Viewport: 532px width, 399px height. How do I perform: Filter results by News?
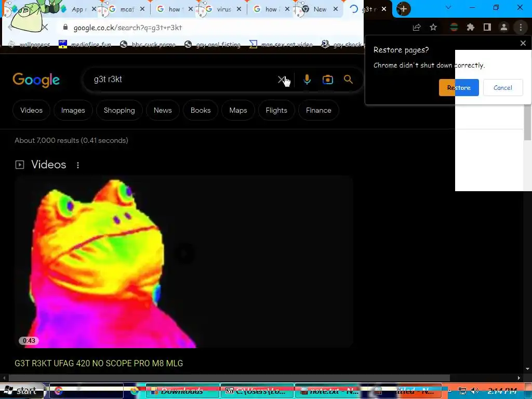pos(163,110)
